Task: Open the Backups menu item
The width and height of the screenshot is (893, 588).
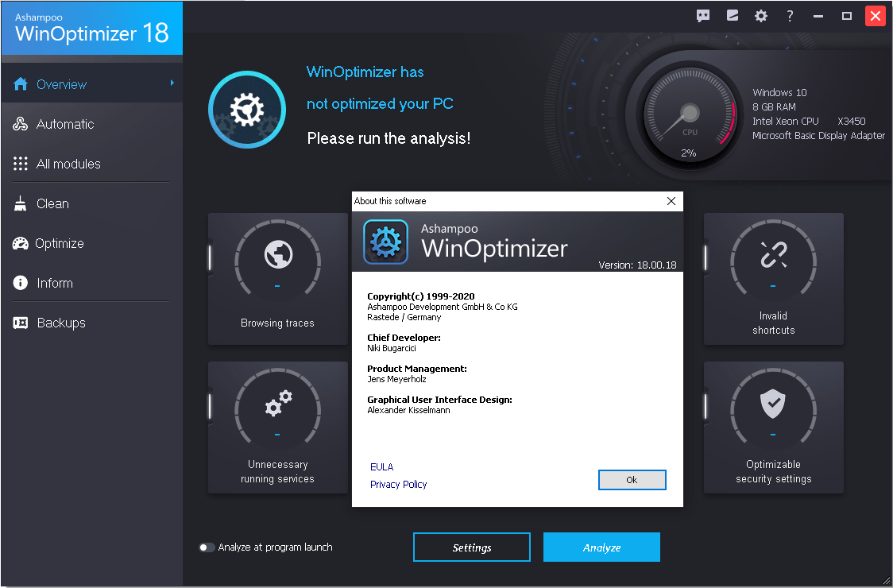Action: pyautogui.click(x=91, y=323)
